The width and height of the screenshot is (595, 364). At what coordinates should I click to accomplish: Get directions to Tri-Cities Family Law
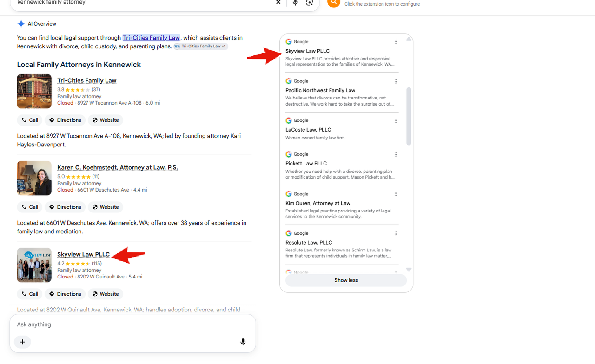pos(65,120)
